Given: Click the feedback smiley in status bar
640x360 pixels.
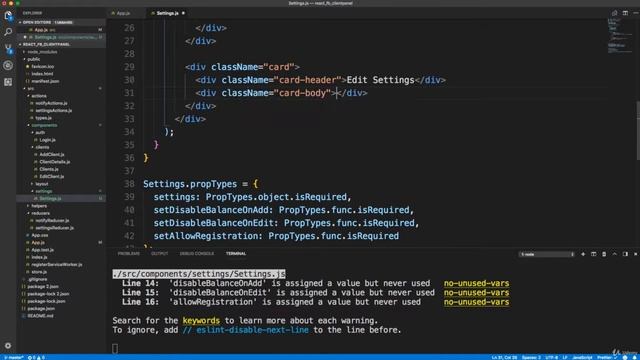Looking at the screenshot, I should coord(625,357).
